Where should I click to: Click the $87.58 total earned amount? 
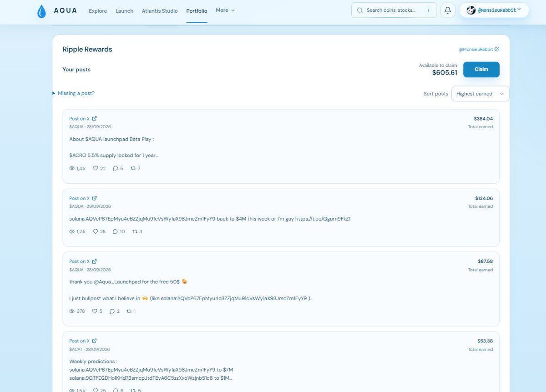(485, 261)
